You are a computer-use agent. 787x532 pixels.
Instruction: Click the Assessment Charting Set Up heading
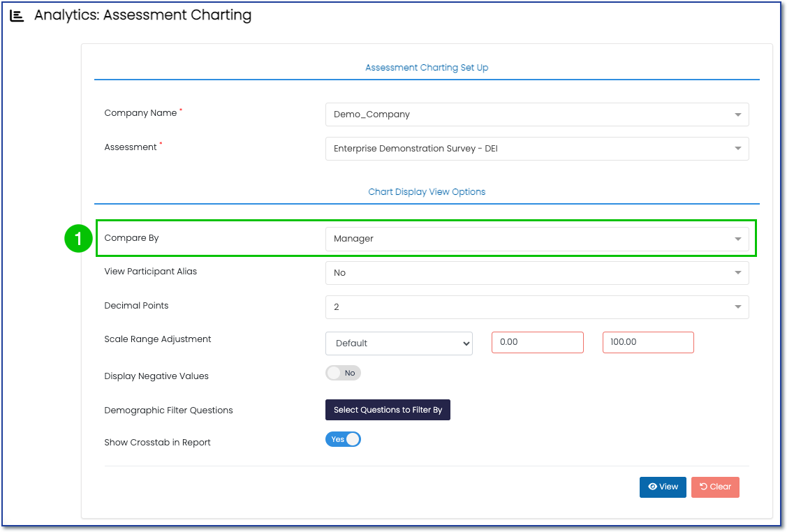[x=427, y=68]
